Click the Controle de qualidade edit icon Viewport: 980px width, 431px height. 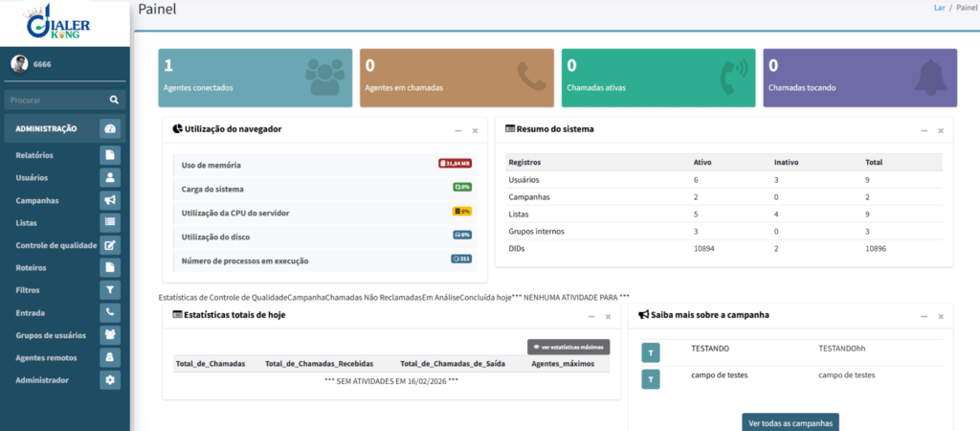point(110,245)
